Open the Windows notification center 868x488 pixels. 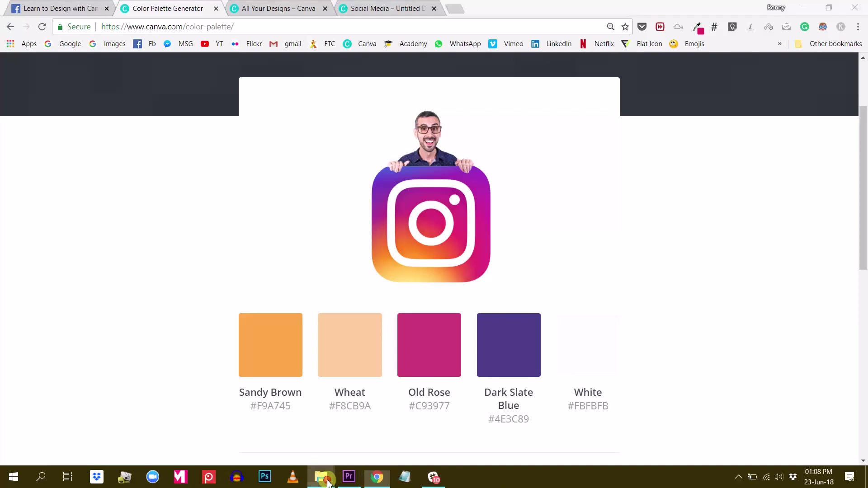pyautogui.click(x=849, y=477)
